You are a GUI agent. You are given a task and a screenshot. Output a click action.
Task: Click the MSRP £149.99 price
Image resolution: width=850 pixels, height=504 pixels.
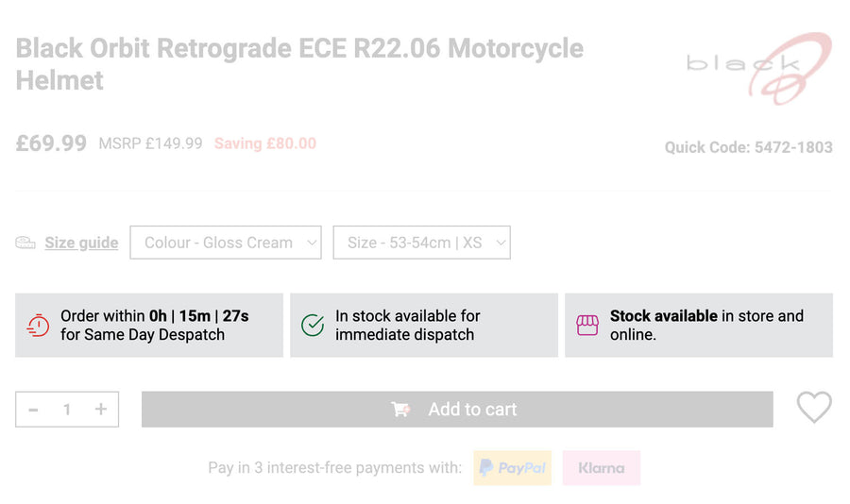pyautogui.click(x=150, y=143)
